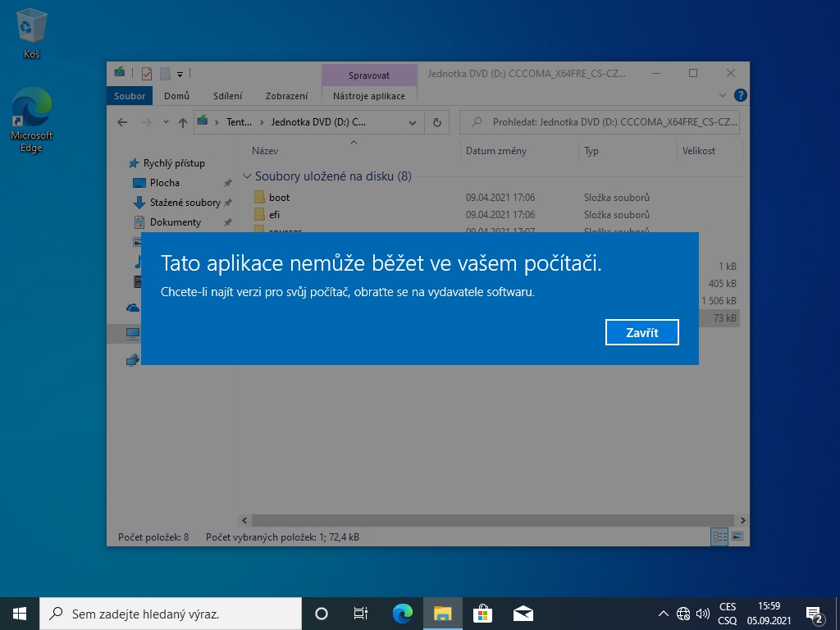Click the Task View taskbar icon
840x630 pixels.
360,613
